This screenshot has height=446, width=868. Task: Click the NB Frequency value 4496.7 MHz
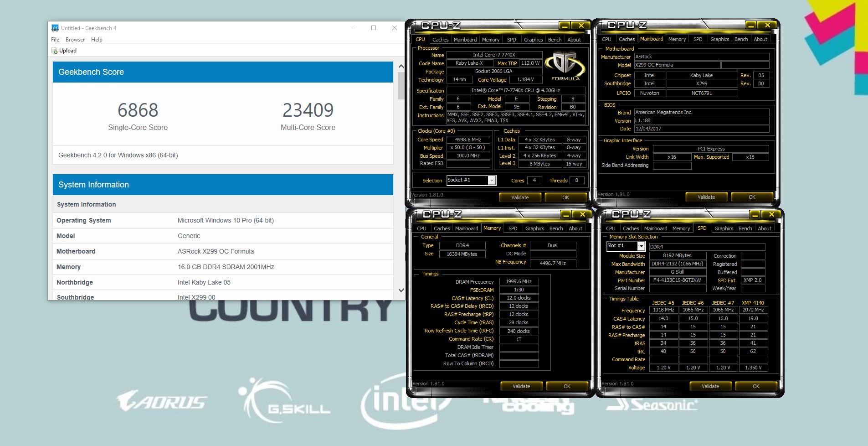[x=553, y=263]
